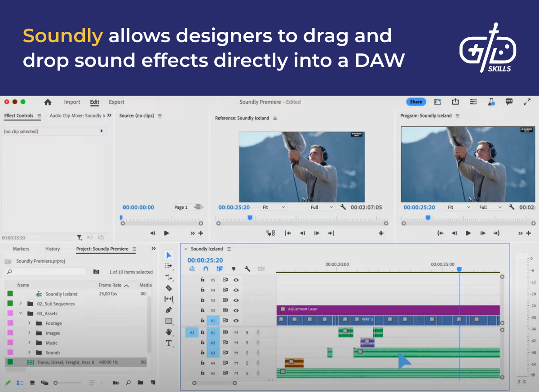This screenshot has height=392, width=539.
Task: Click the blue Share button
Action: pyautogui.click(x=415, y=102)
